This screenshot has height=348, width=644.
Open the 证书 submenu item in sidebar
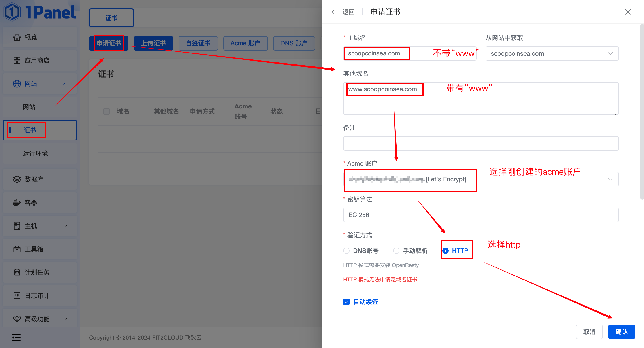(x=40, y=130)
